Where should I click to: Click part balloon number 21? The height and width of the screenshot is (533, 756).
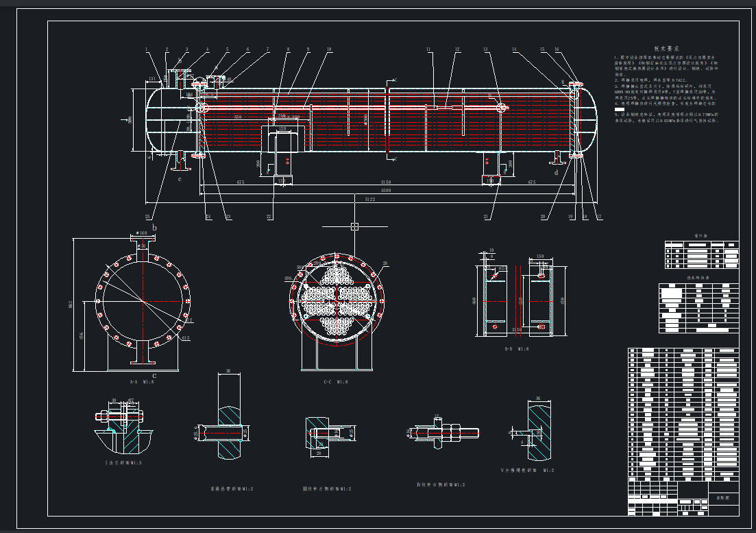click(487, 217)
